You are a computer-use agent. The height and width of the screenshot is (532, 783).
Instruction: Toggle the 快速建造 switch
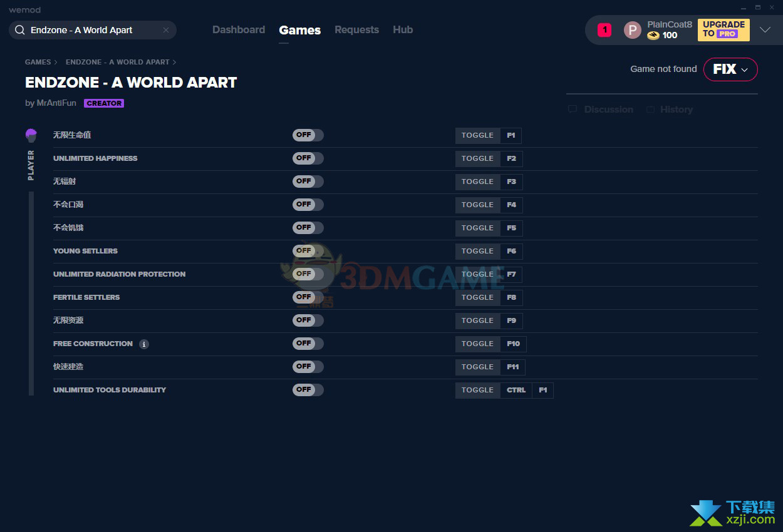click(x=308, y=367)
